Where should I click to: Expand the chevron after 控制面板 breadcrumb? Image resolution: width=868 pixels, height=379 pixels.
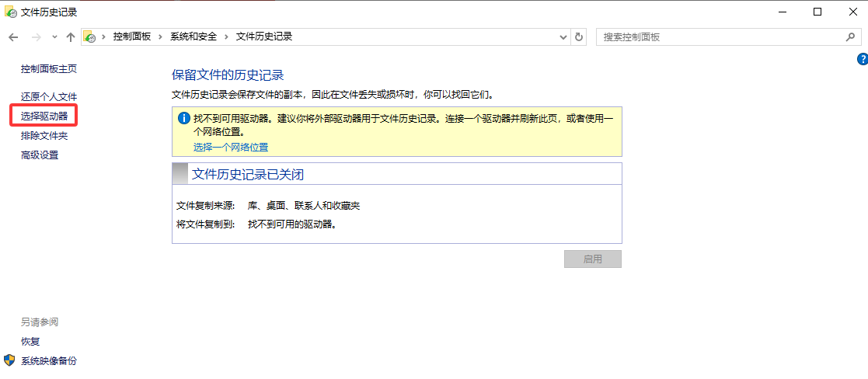(x=161, y=37)
